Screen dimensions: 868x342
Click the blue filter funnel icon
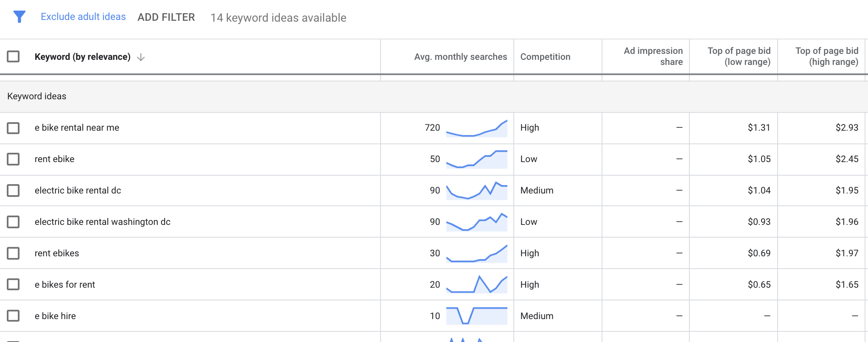[x=20, y=17]
